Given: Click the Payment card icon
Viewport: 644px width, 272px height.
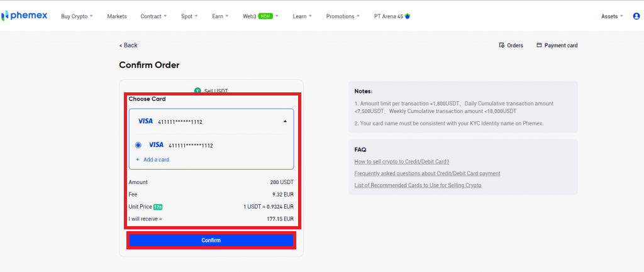Looking at the screenshot, I should tap(539, 45).
